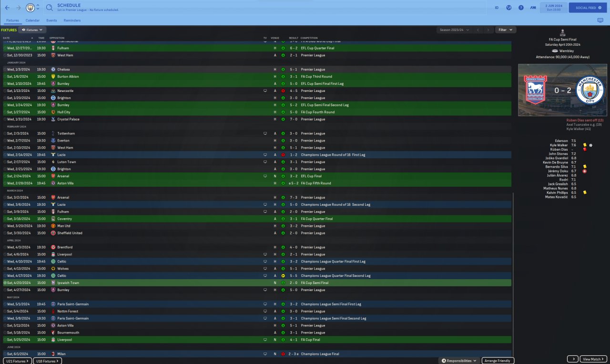
Task: Open the Filter dropdown
Action: [x=505, y=30]
